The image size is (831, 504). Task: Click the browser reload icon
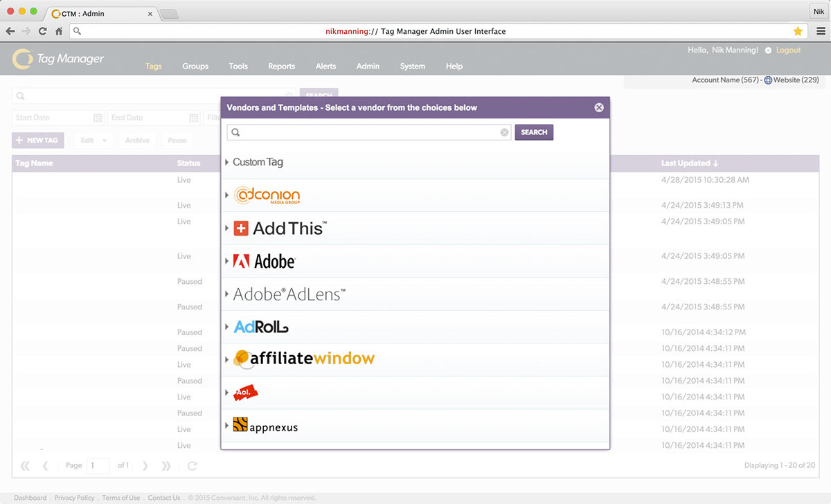(x=43, y=31)
